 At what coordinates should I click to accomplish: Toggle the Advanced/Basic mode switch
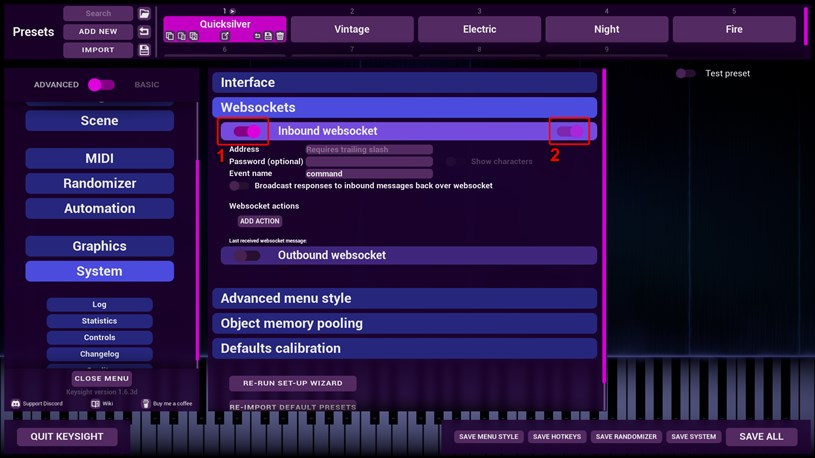(101, 85)
